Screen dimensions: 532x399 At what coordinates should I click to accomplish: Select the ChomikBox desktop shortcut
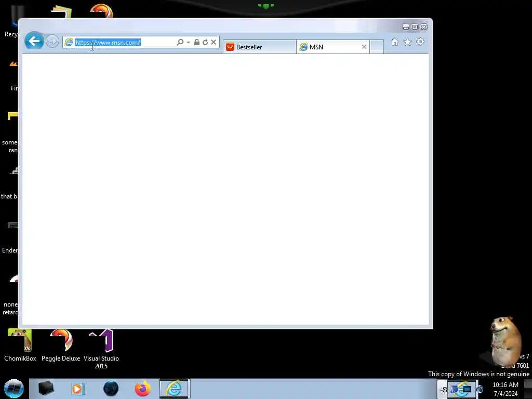(20, 345)
